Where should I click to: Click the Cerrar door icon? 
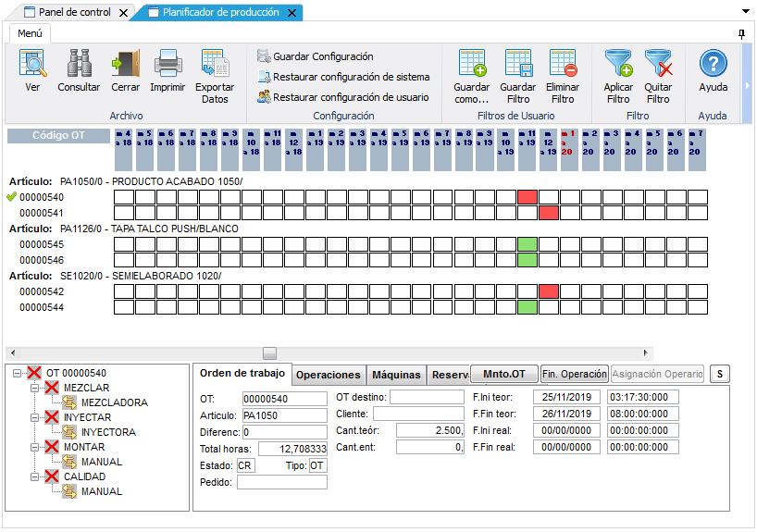pyautogui.click(x=125, y=66)
